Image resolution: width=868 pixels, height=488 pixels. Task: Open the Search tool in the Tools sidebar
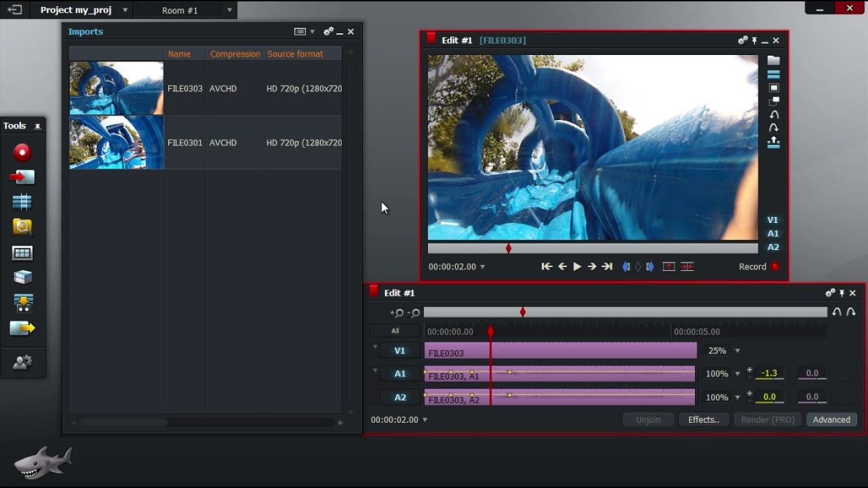coord(22,227)
